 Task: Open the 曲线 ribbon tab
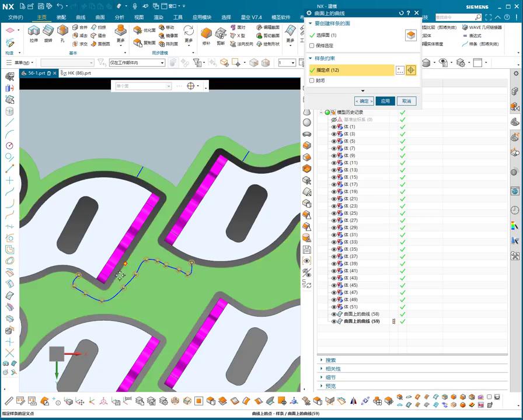(81, 17)
